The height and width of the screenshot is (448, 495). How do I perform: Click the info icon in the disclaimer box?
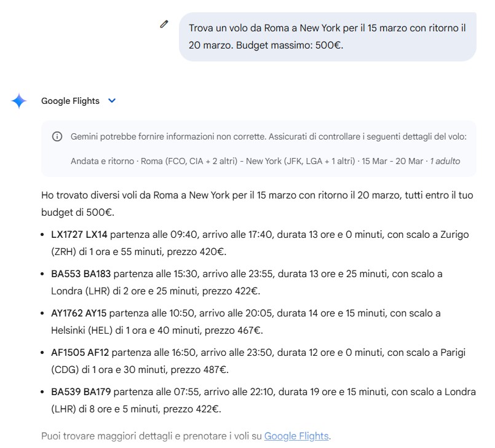57,136
